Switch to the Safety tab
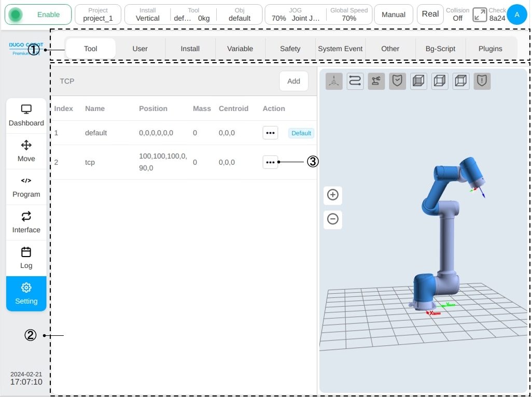 290,49
